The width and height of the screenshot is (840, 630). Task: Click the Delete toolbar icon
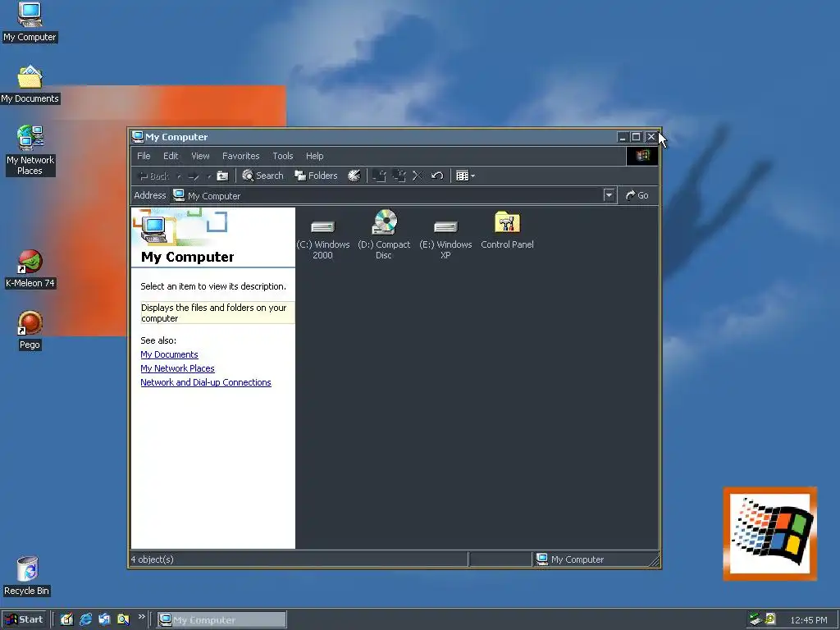tap(418, 176)
